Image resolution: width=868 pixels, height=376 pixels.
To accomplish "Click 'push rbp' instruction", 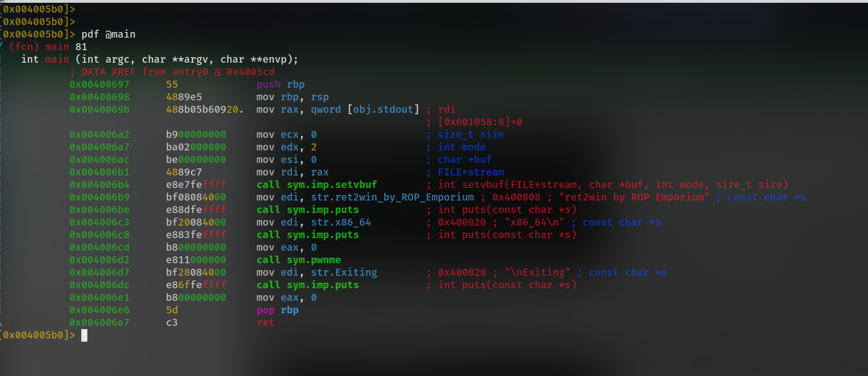I will click(280, 84).
